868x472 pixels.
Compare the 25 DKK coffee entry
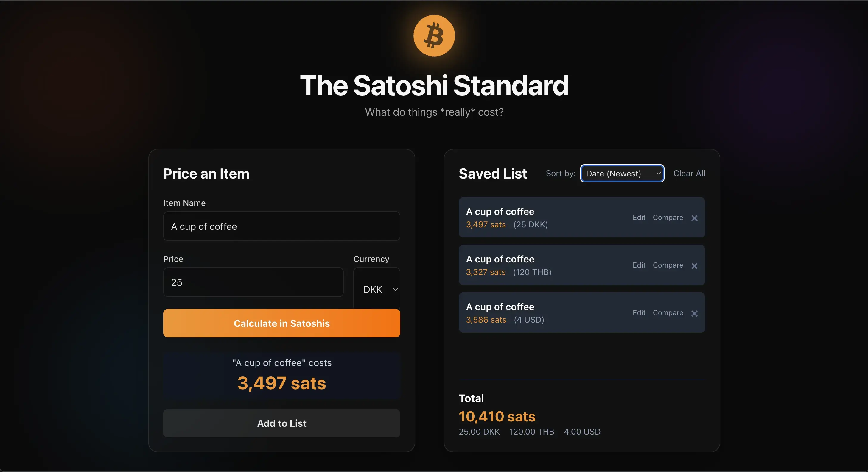click(x=668, y=218)
